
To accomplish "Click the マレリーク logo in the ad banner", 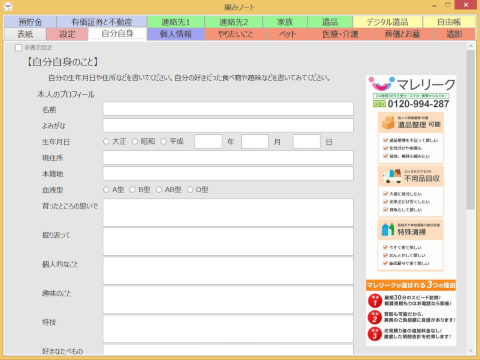I will (412, 84).
